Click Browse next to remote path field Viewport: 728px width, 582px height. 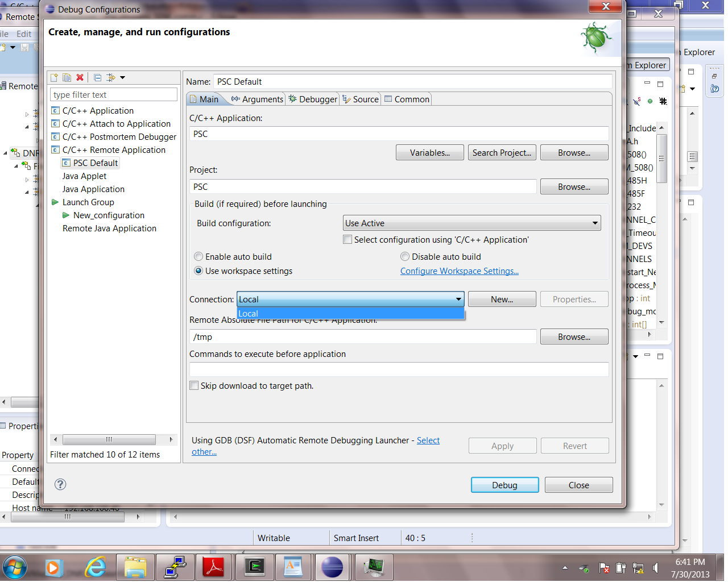coord(574,337)
